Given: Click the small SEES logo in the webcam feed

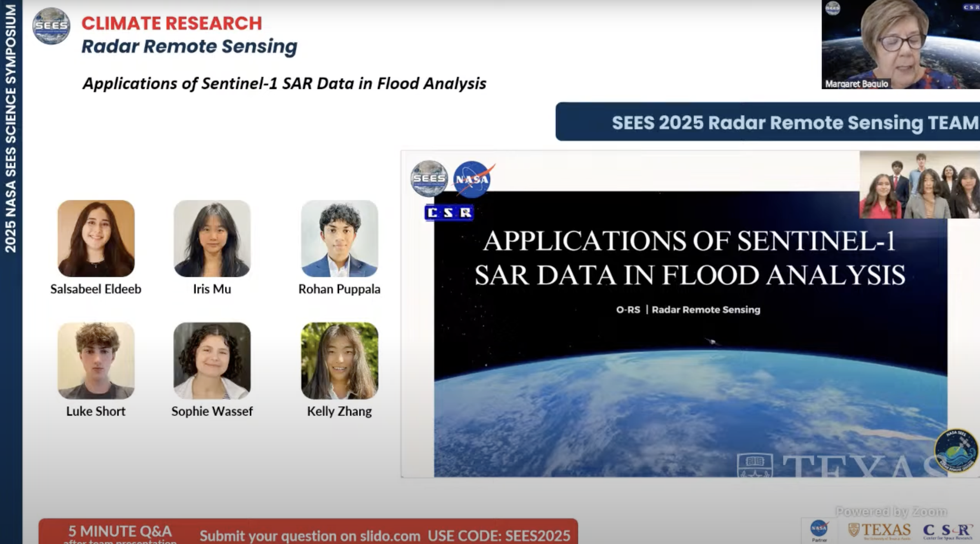Looking at the screenshot, I should (833, 8).
